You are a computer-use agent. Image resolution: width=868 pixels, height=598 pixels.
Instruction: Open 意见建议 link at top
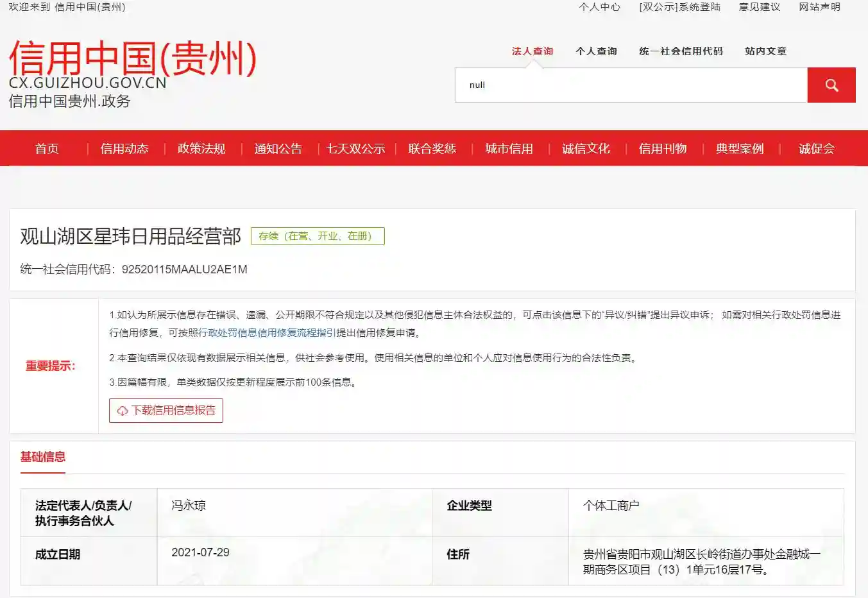point(760,7)
